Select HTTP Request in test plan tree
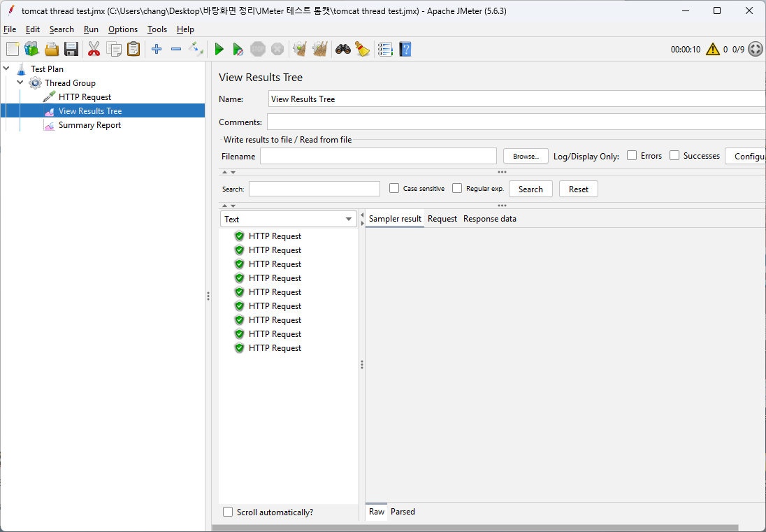Viewport: 766px width, 532px height. [85, 96]
